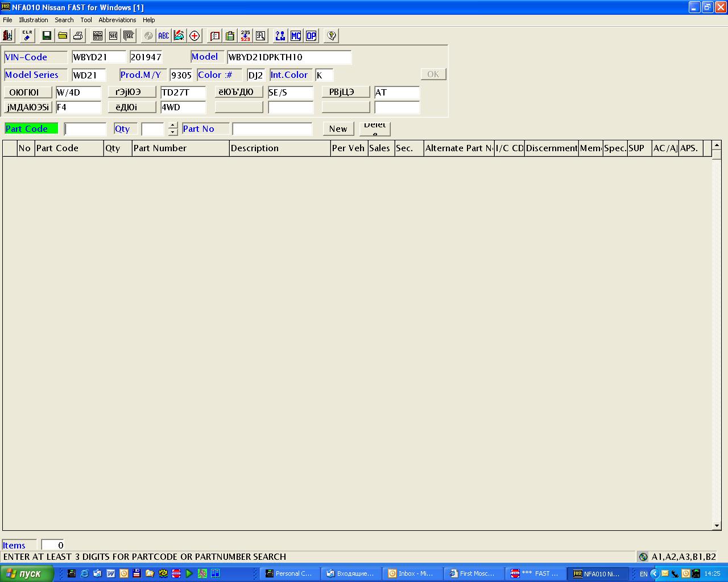Switch to *** FAST ... taskbar window
This screenshot has height=582, width=728.
coord(536,573)
